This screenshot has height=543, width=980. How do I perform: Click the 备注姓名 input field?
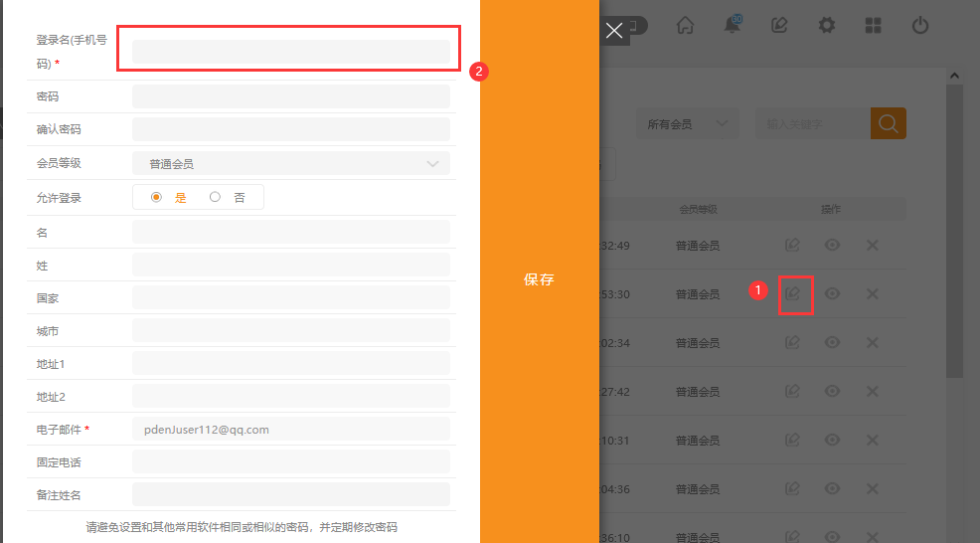(290, 495)
